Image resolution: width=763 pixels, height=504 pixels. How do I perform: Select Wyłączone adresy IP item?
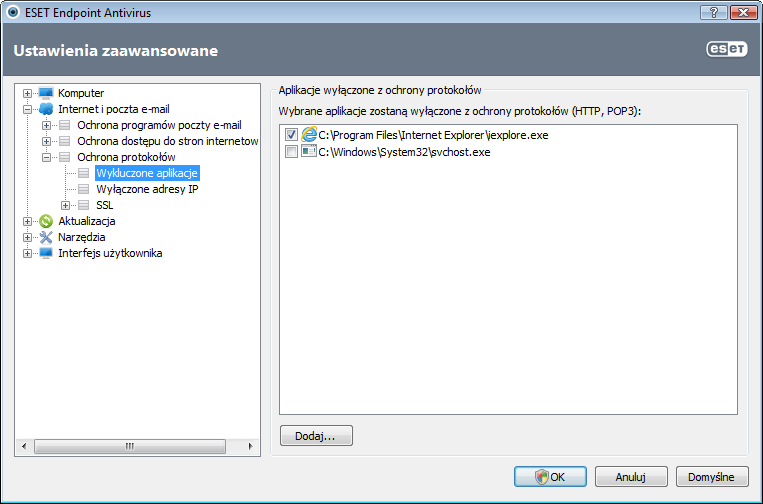point(147,189)
